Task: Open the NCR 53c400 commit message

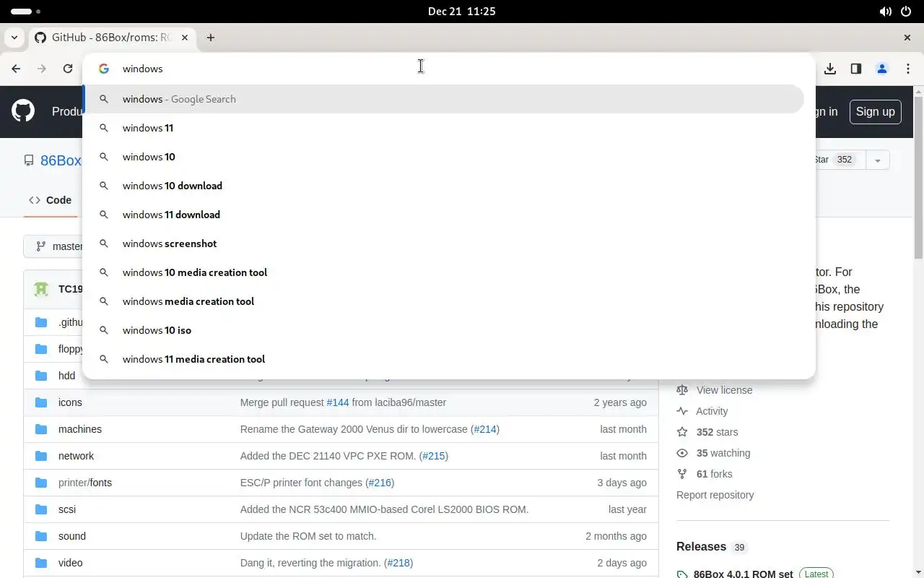Action: click(x=384, y=509)
